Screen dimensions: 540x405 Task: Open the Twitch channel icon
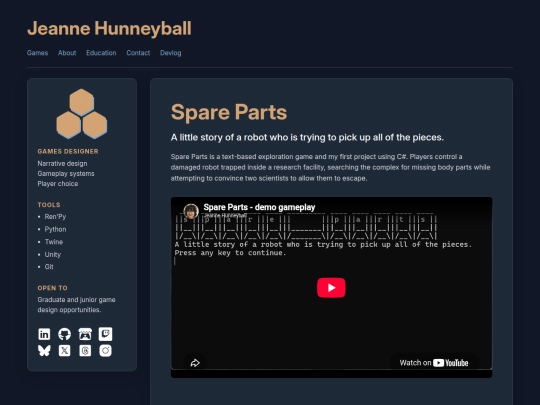pyautogui.click(x=105, y=334)
